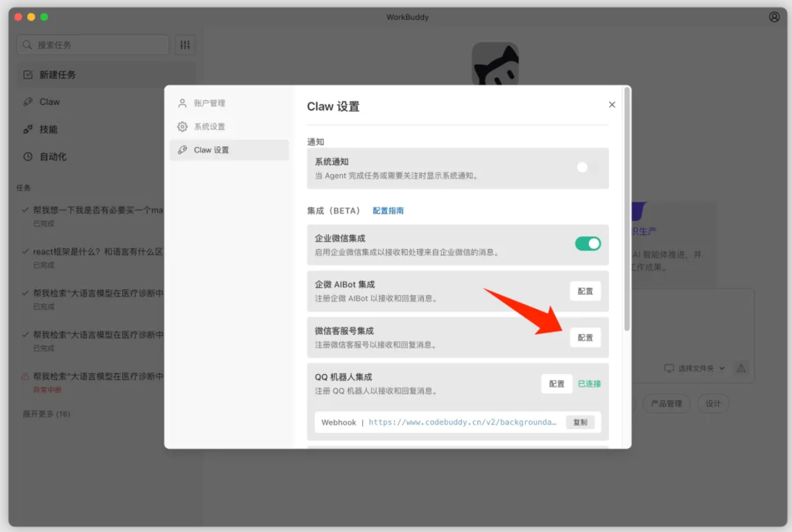
Task: Open the 配置指南 link
Action: pyautogui.click(x=388, y=210)
